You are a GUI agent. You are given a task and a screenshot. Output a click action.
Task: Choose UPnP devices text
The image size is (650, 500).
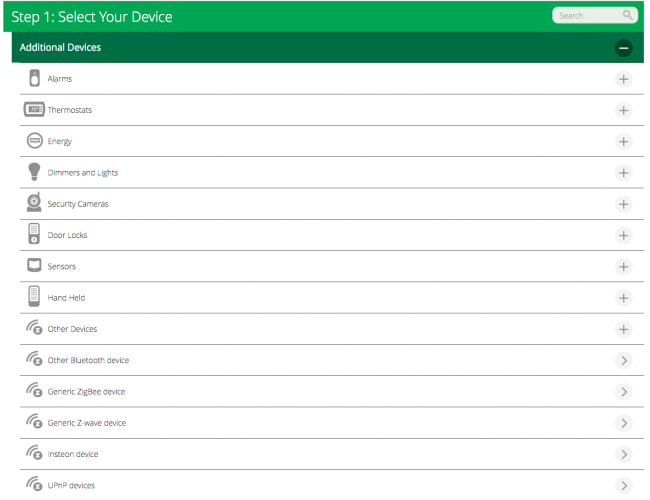click(71, 485)
